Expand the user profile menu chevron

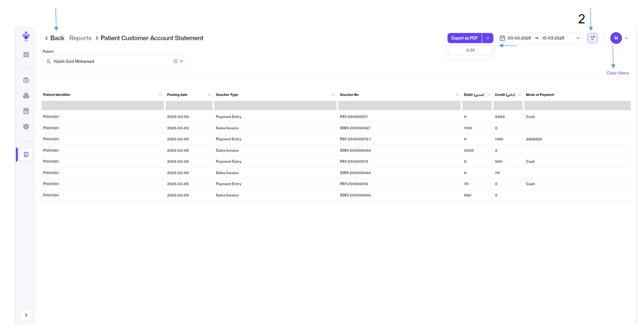pos(626,38)
